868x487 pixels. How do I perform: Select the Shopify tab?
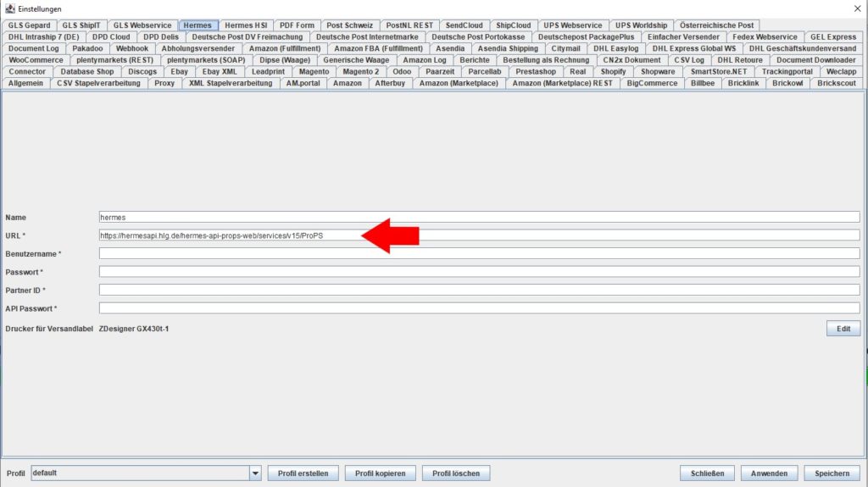(x=614, y=72)
